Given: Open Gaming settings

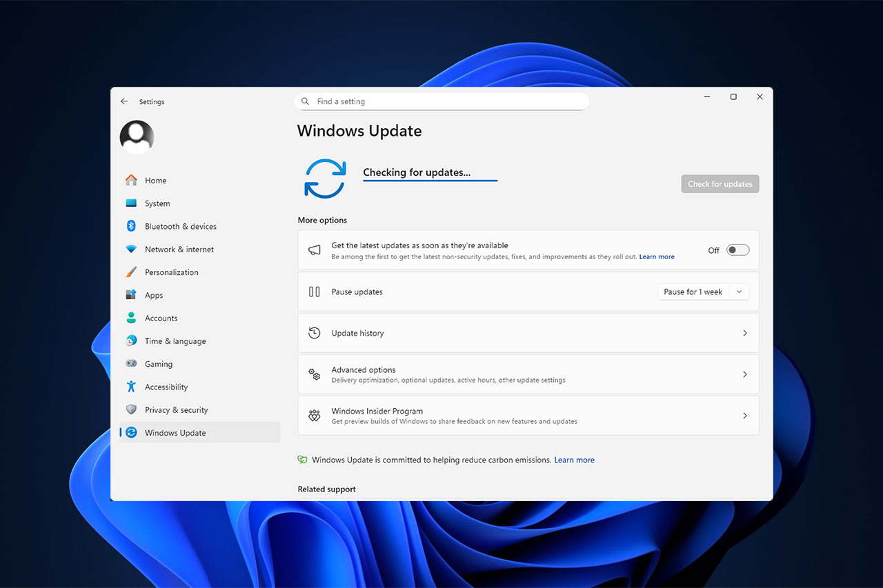Looking at the screenshot, I should (x=200, y=364).
